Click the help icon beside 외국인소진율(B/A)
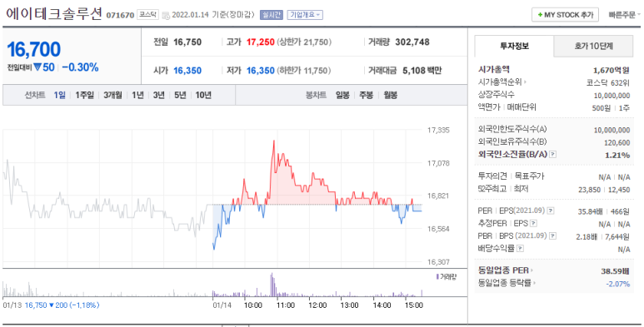This screenshot has height=327, width=644. click(553, 155)
